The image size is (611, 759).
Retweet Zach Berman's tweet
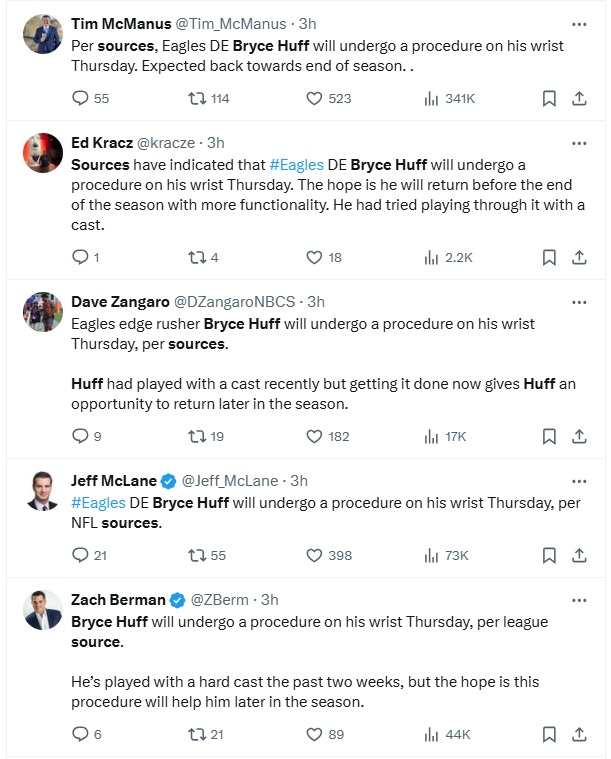tap(197, 734)
